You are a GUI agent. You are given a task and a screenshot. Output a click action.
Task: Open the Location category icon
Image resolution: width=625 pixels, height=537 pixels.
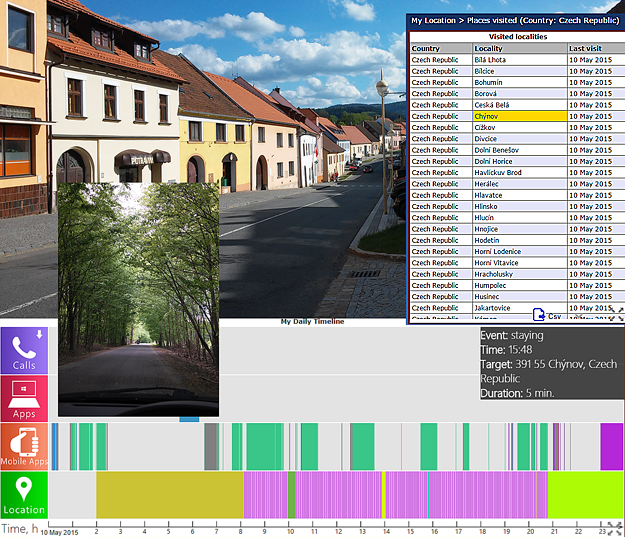pos(24,494)
